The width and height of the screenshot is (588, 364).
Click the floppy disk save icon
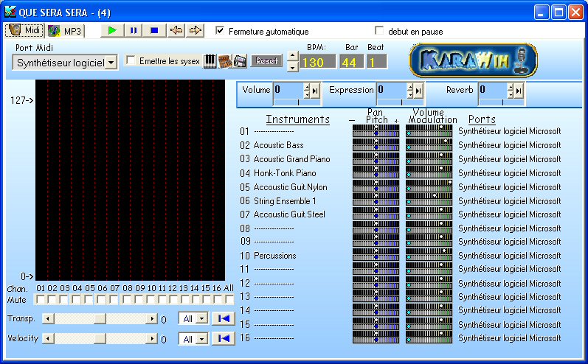point(240,61)
